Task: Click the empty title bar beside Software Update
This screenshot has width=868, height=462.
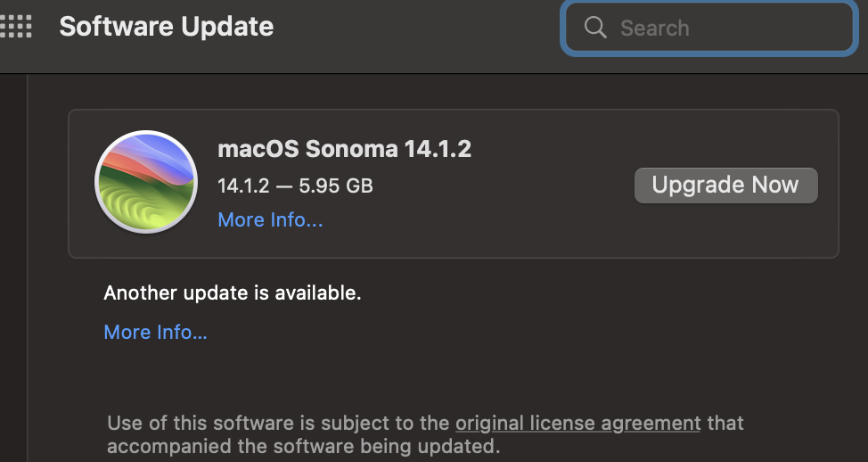Action: (410, 27)
